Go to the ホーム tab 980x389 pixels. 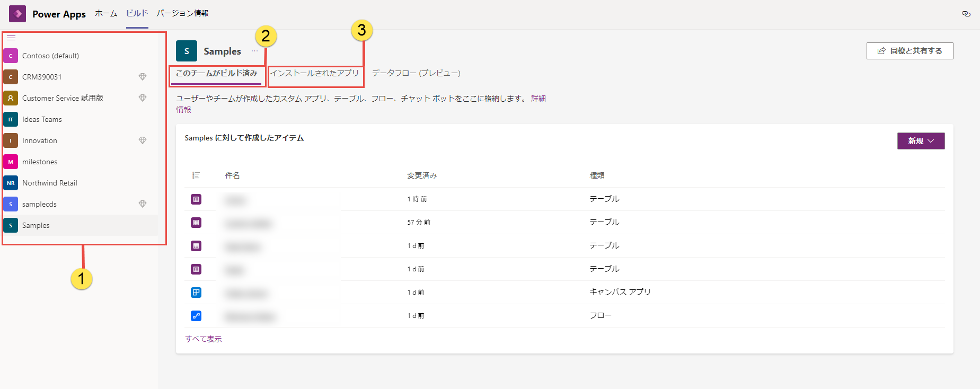106,13
